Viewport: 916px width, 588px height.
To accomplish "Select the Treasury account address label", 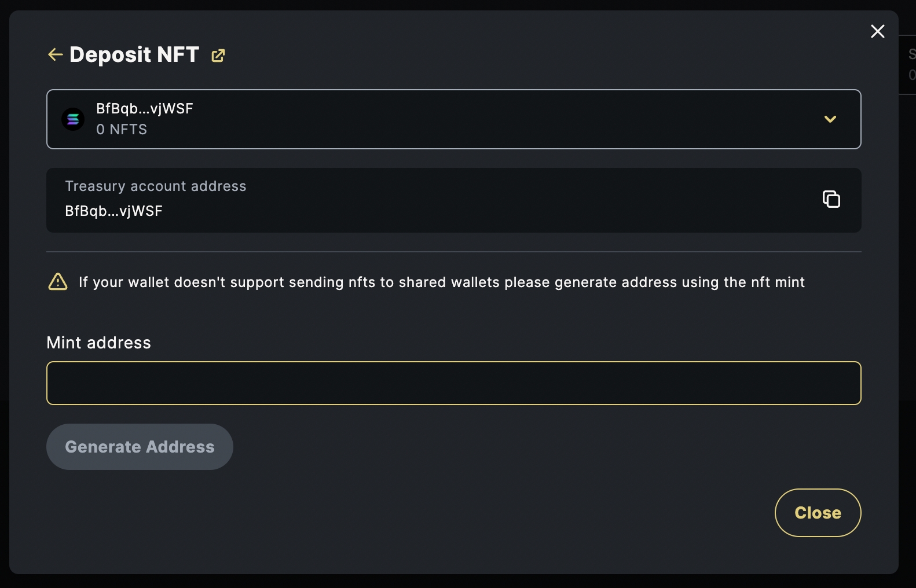I will 155,186.
